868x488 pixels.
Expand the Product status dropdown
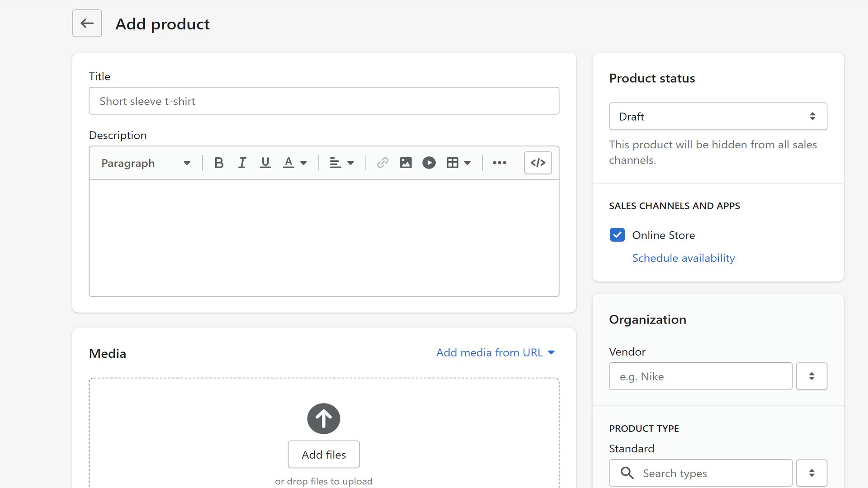tap(718, 116)
